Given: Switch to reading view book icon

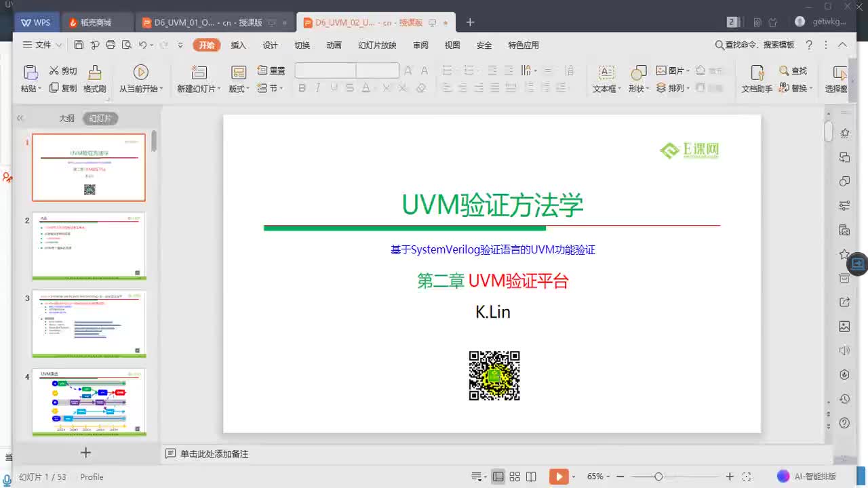Looking at the screenshot, I should click(531, 476).
